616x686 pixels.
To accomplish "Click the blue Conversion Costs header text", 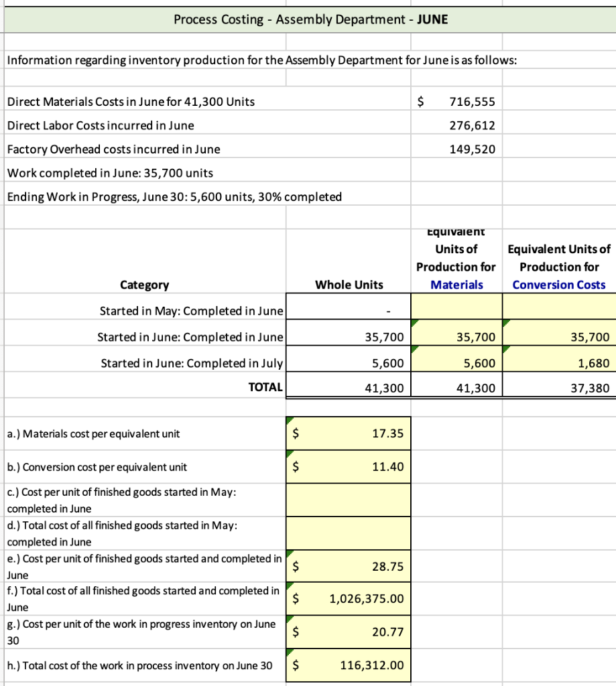I will click(x=560, y=284).
